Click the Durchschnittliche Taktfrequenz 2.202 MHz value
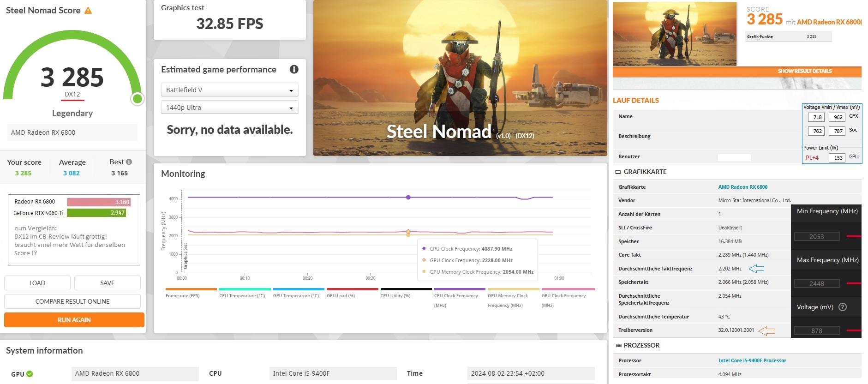Image resolution: width=868 pixels, height=384 pixels. [x=730, y=269]
